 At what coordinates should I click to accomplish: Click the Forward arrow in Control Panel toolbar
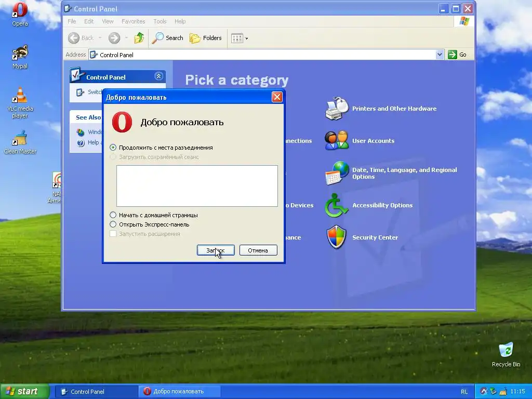click(114, 38)
